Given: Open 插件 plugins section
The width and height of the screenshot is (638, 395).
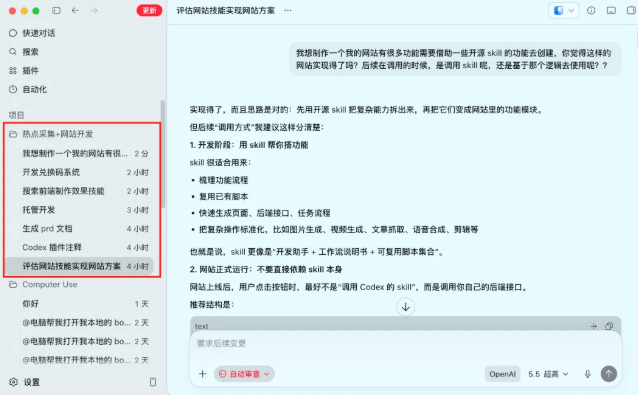Looking at the screenshot, I should 30,70.
